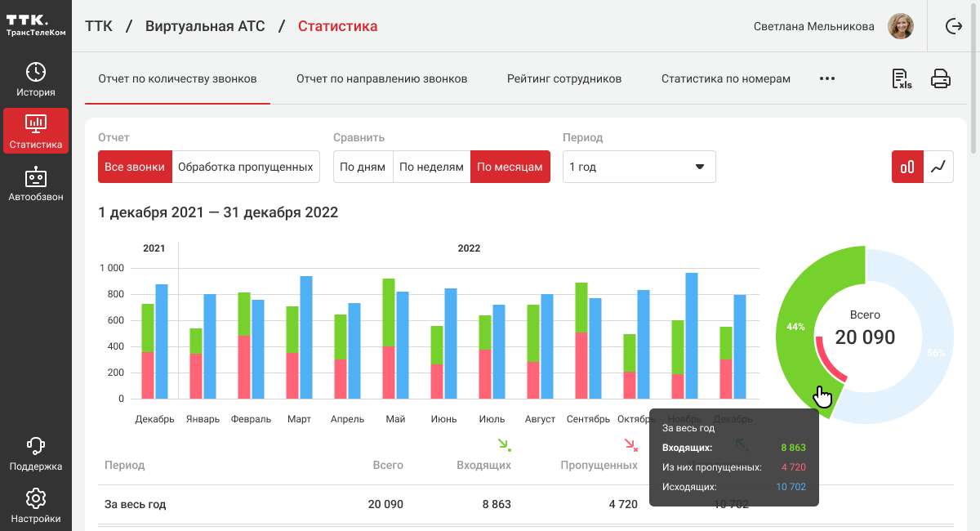The width and height of the screenshot is (980, 531).
Task: Open Settings gear in sidebar
Action: pyautogui.click(x=35, y=505)
